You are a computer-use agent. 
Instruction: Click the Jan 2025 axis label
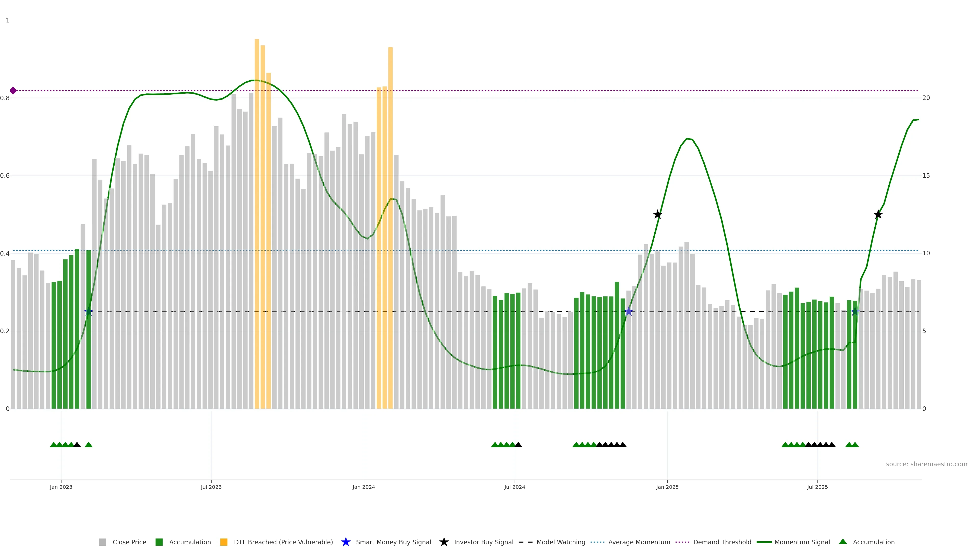(x=667, y=487)
